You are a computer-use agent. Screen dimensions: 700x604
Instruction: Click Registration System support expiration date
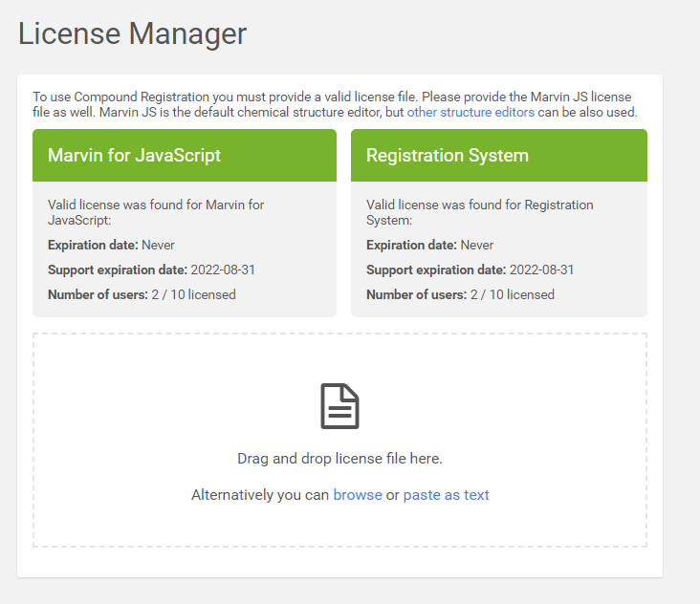470,270
